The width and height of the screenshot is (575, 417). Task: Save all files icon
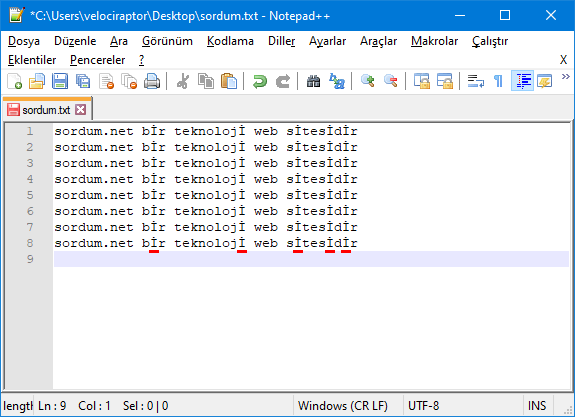[83, 81]
